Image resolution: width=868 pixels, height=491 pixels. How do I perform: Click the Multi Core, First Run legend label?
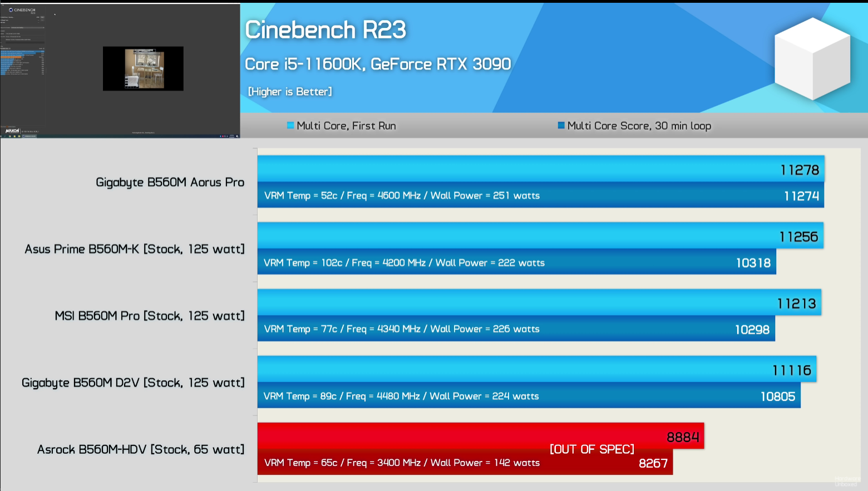pyautogui.click(x=346, y=126)
